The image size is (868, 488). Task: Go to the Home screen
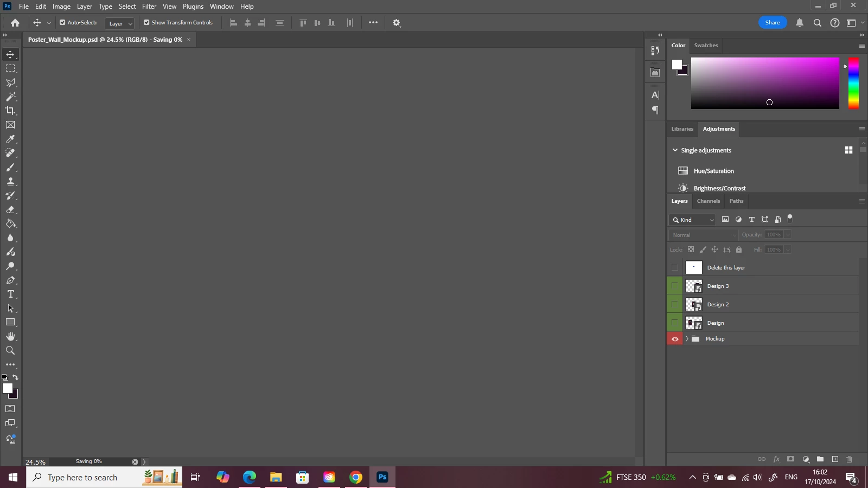[x=15, y=23]
